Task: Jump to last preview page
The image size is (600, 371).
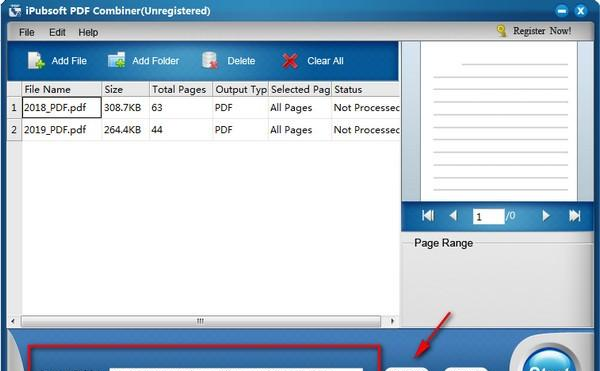Action: (574, 216)
